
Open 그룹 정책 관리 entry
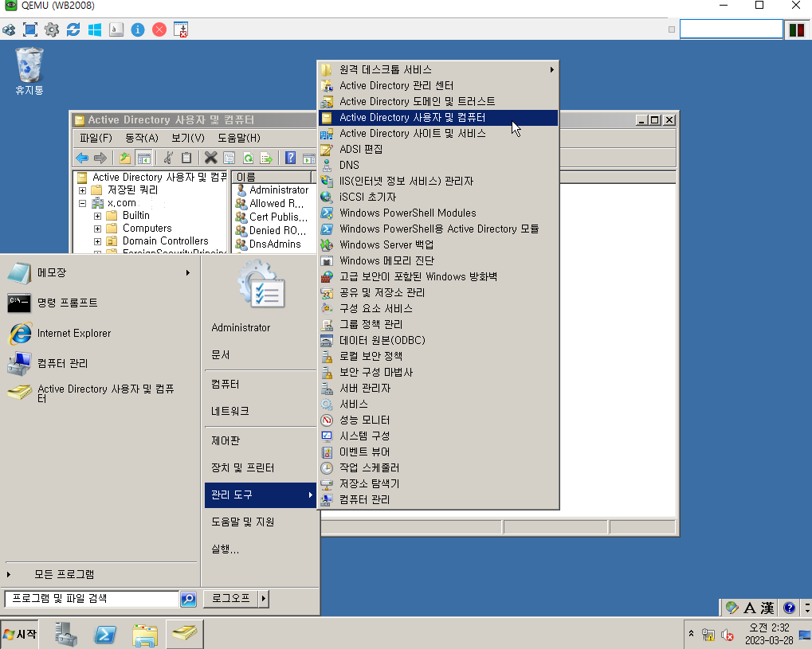pyautogui.click(x=438, y=325)
